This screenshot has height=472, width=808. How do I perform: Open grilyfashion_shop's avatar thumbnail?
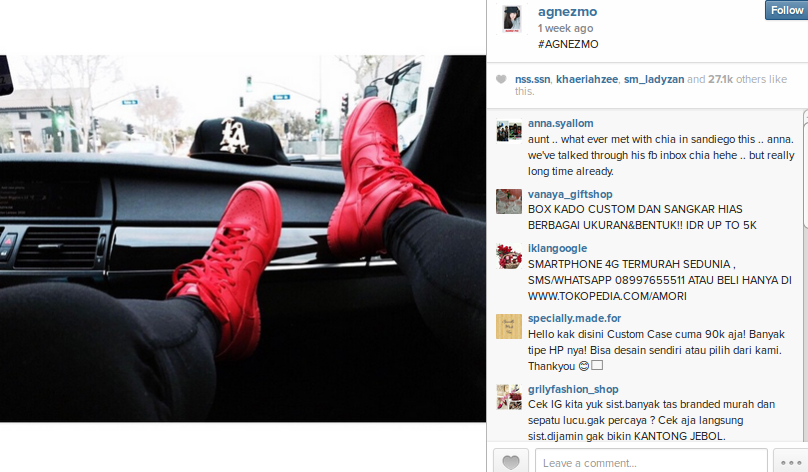point(509,397)
